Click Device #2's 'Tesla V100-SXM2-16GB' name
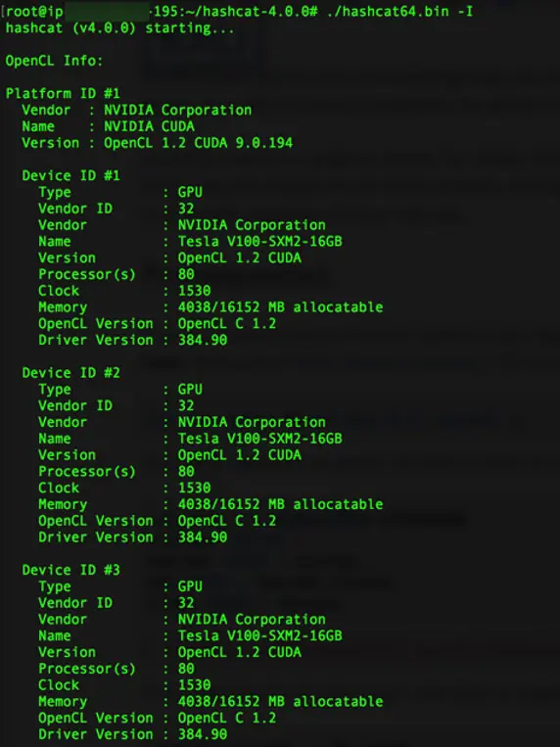The image size is (560, 747). click(x=260, y=439)
